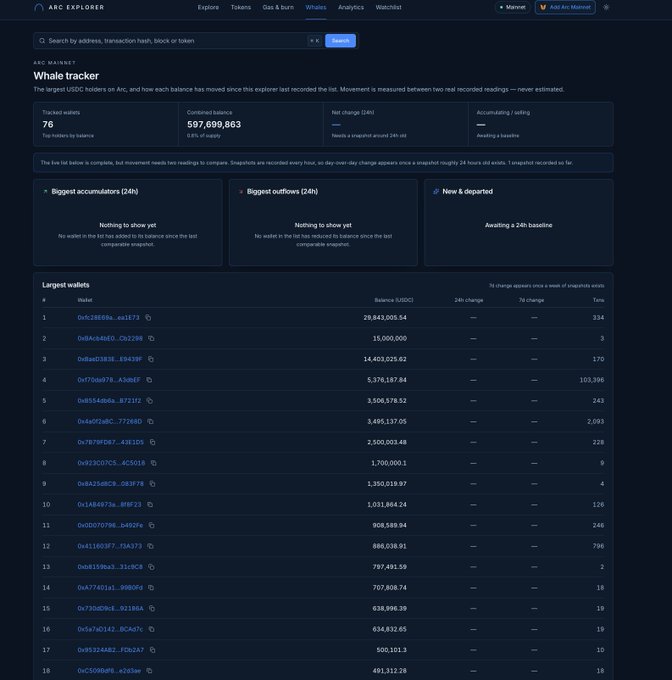Select the Whales tab

[316, 7]
